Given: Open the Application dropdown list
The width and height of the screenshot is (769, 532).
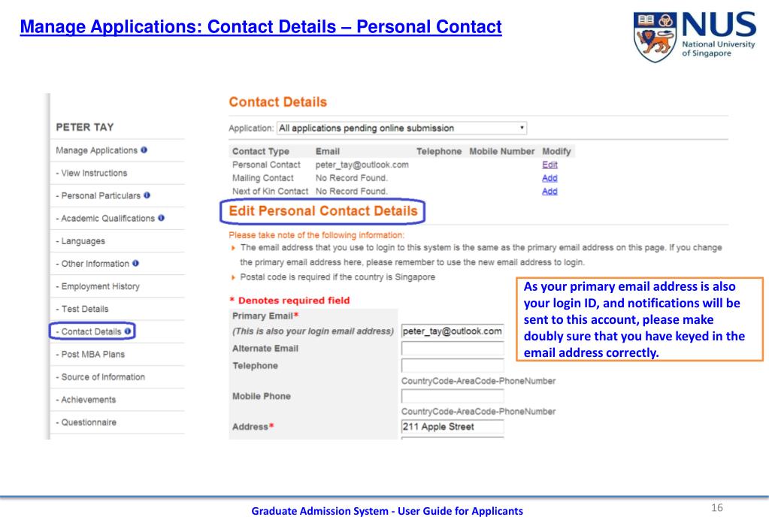Looking at the screenshot, I should click(x=401, y=128).
